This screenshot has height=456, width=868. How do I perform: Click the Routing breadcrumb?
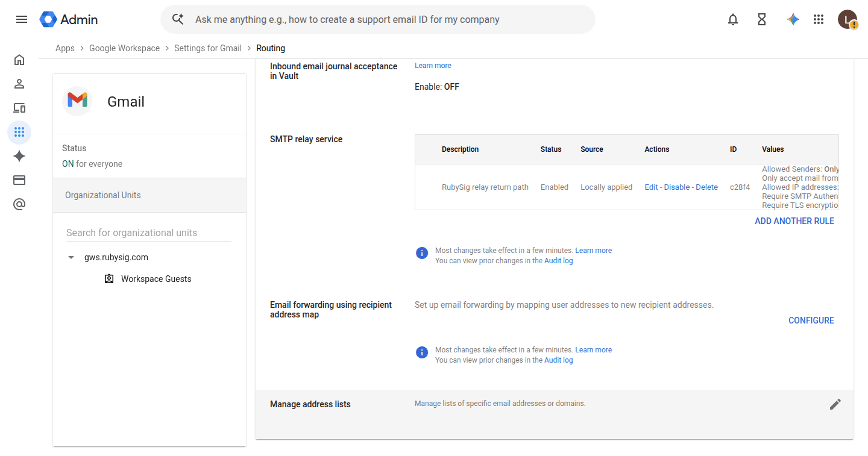coord(271,48)
